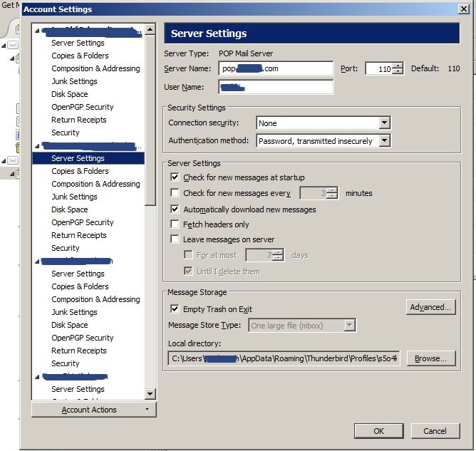Open OpenPGP Security under second account
This screenshot has width=476, height=451.
[x=82, y=222]
